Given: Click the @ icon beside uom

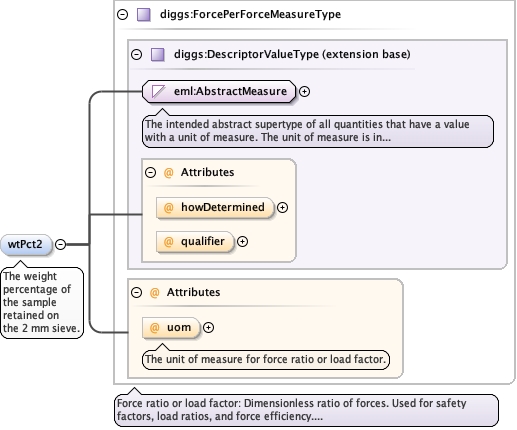Looking at the screenshot, I should click(x=155, y=328).
